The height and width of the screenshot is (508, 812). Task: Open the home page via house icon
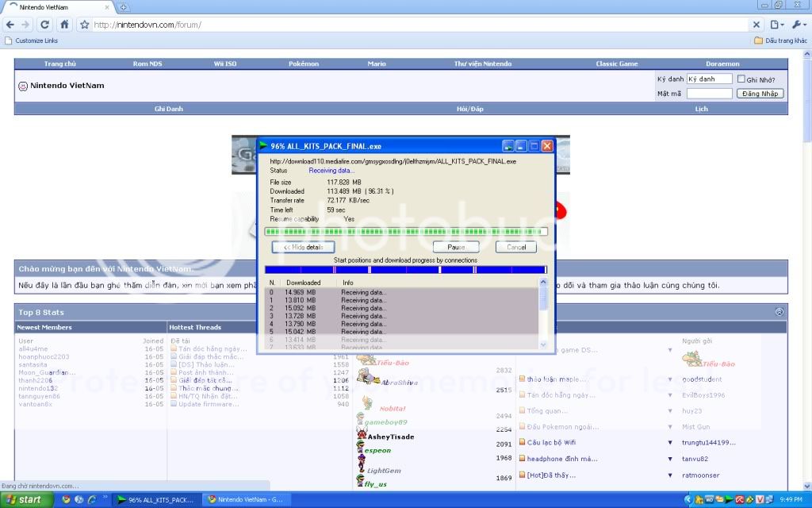click(64, 25)
